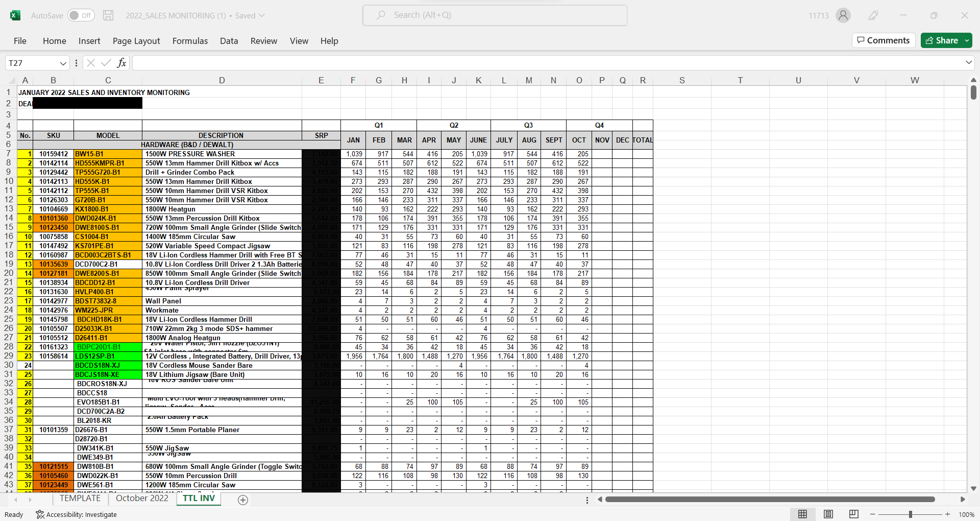Select column S header

(x=682, y=80)
